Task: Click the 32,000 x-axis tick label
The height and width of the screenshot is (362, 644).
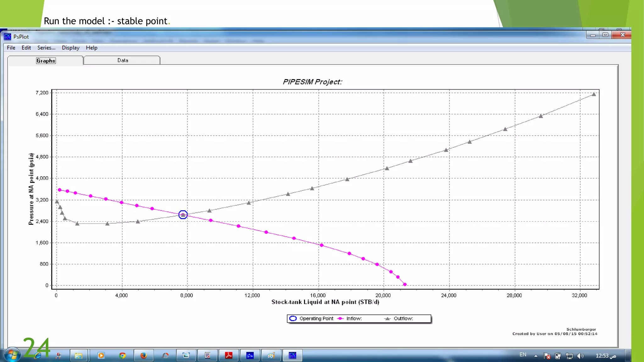Action: point(580,295)
